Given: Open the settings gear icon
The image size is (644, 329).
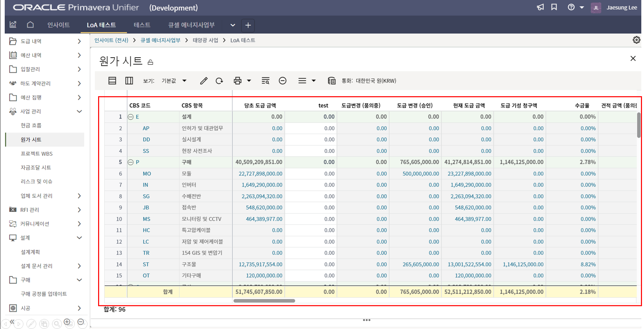Looking at the screenshot, I should (x=636, y=40).
